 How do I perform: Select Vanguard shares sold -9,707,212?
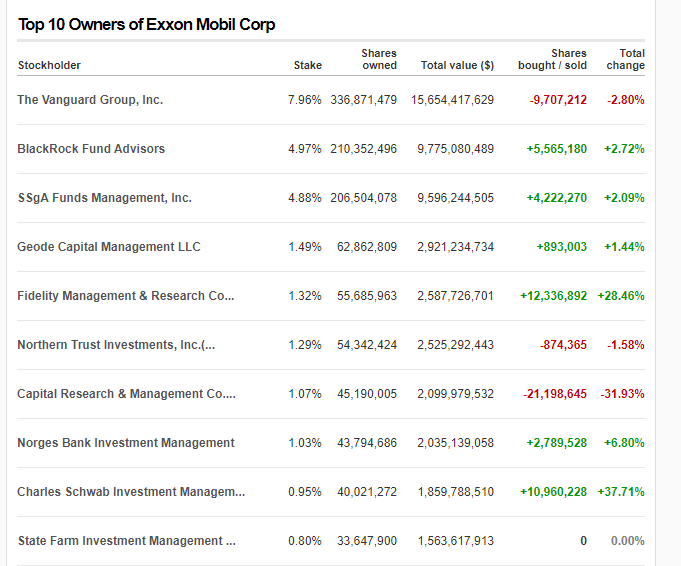point(558,100)
